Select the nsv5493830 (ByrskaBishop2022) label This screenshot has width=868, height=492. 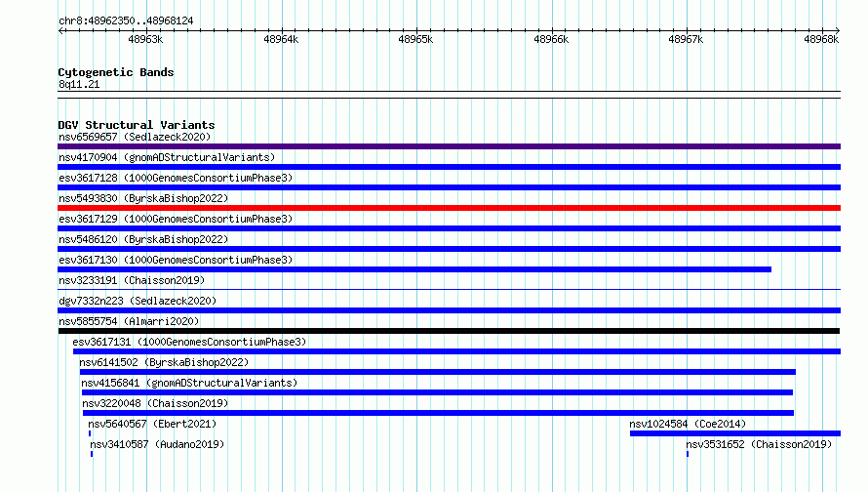pyautogui.click(x=143, y=198)
